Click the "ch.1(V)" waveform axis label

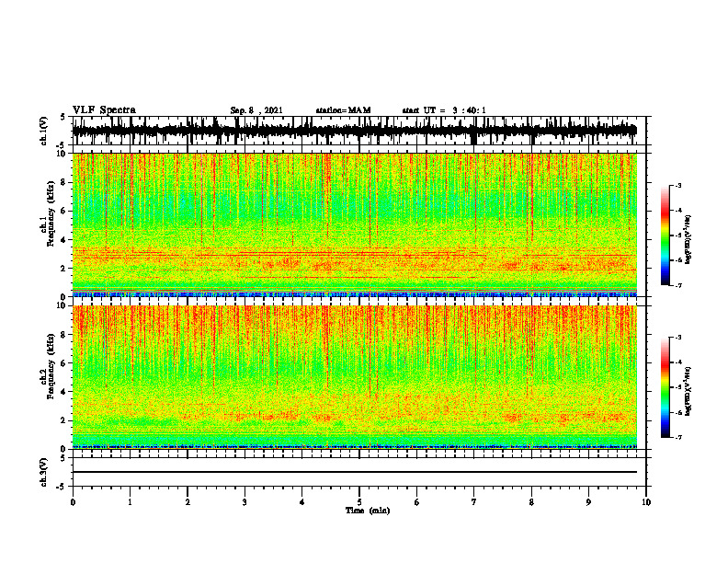tap(44, 131)
